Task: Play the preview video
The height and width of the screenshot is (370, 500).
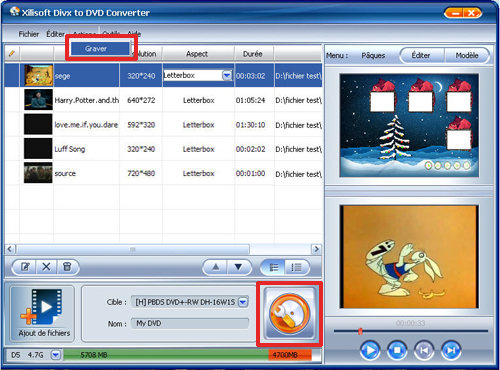Action: click(x=370, y=350)
